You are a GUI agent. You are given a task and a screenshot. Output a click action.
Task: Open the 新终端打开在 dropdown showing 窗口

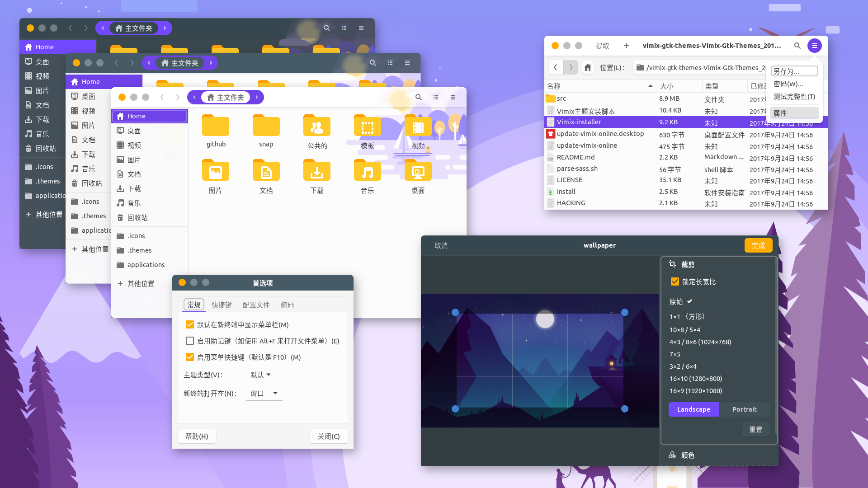(264, 393)
